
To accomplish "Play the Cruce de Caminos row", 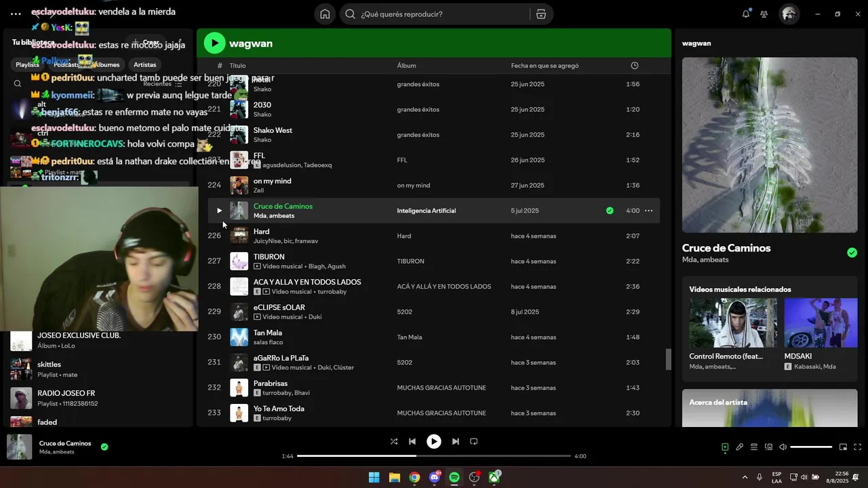I will point(219,211).
